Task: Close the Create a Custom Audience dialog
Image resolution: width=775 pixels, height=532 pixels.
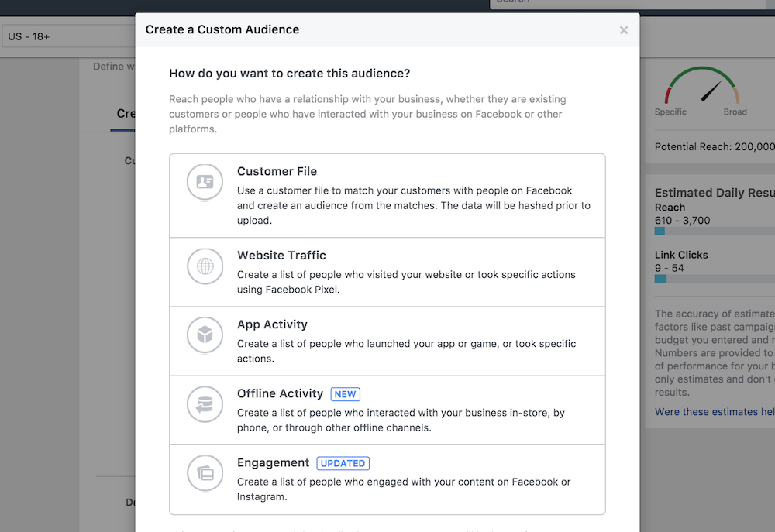Action: coord(624,30)
